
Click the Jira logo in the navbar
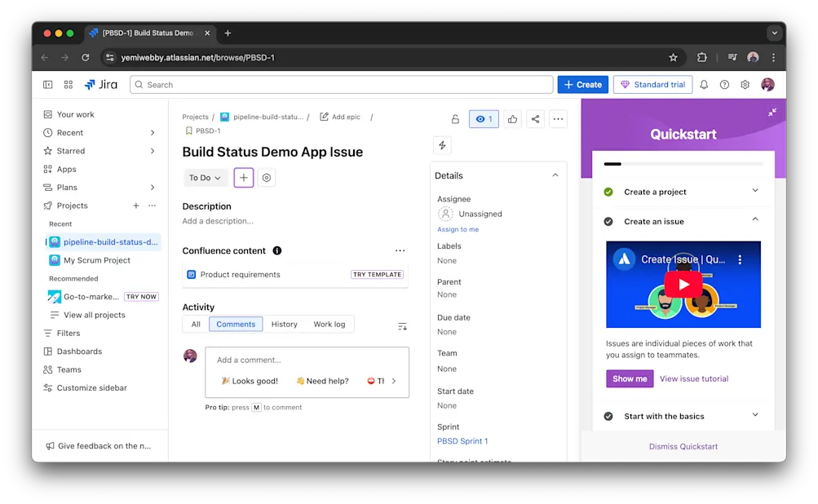click(x=100, y=84)
